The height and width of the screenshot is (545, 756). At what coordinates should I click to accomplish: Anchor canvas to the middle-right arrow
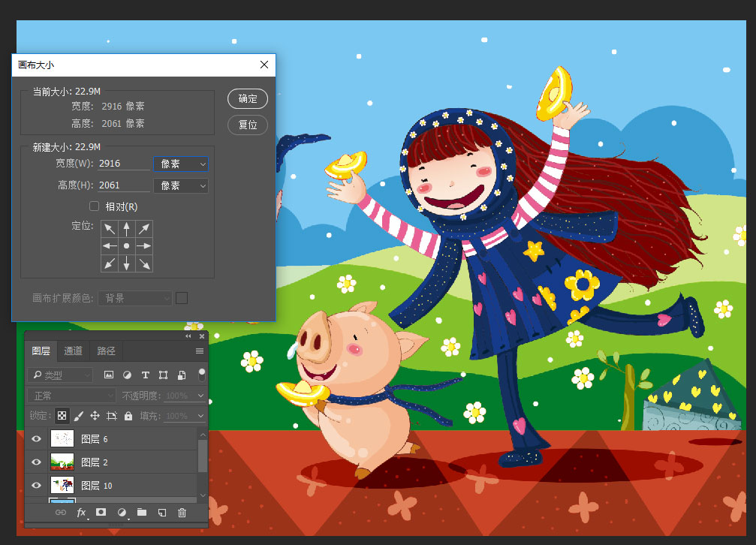144,246
